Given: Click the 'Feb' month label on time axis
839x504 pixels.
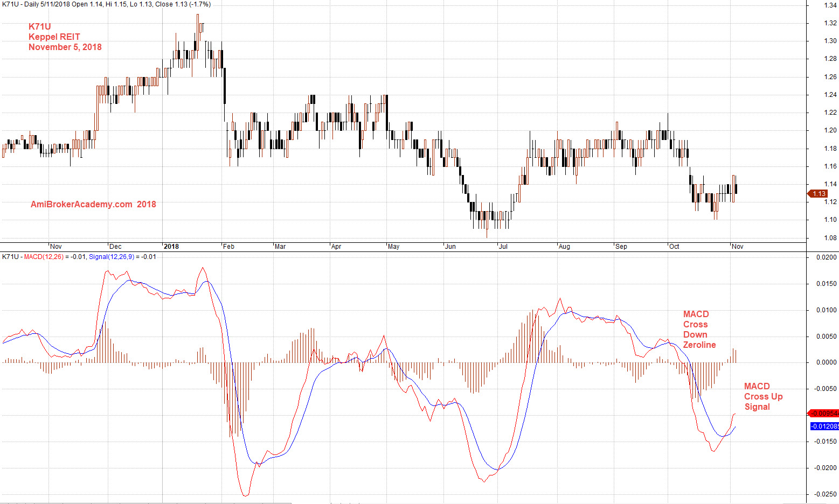Looking at the screenshot, I should tap(229, 247).
